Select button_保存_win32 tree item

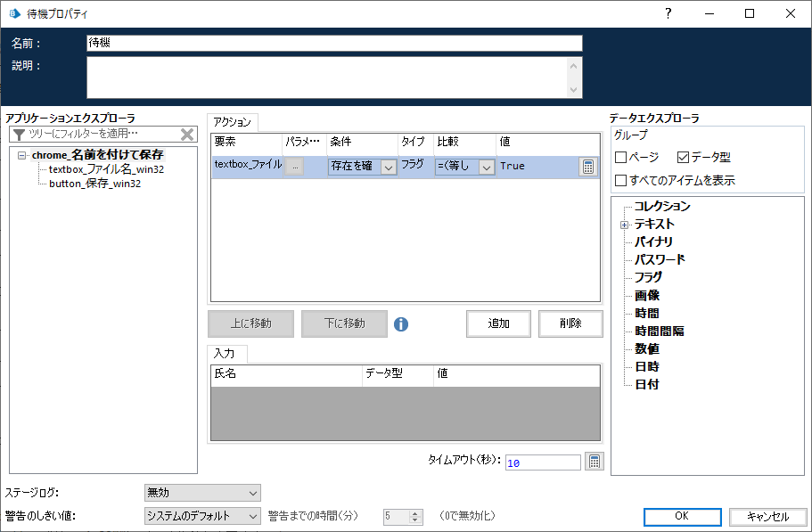pyautogui.click(x=94, y=184)
